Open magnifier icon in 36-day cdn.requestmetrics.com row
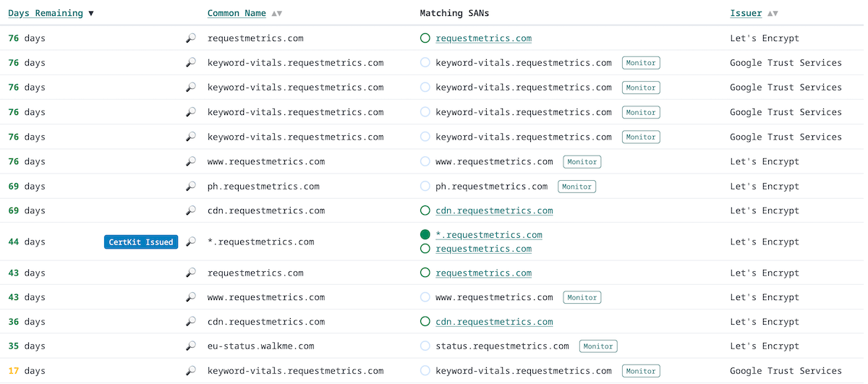868x384 pixels. [x=191, y=322]
